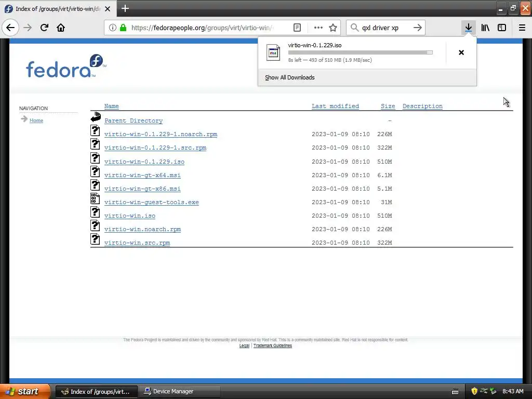Click the virtio-win.noarch.rpm link

coord(142,229)
